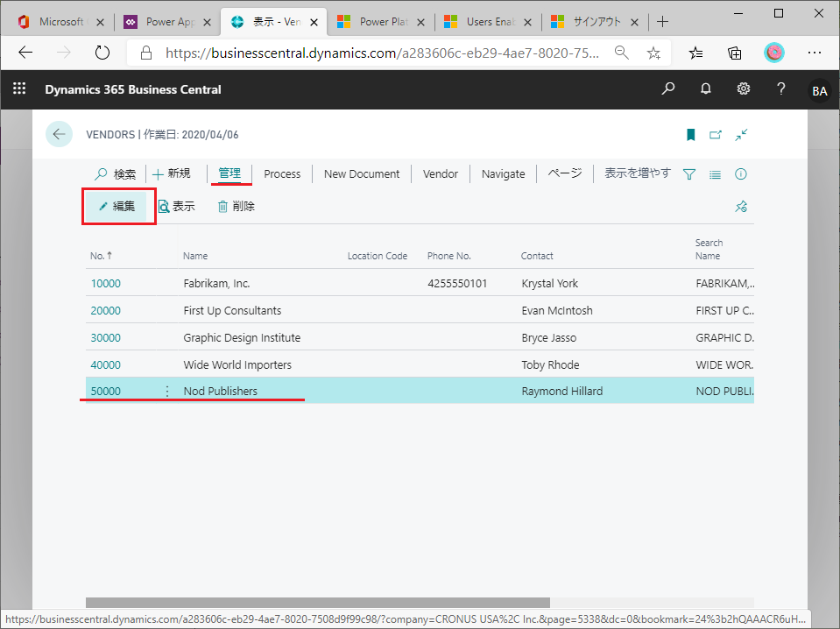Open the browser collections icon
The height and width of the screenshot is (629, 840).
tap(735, 53)
